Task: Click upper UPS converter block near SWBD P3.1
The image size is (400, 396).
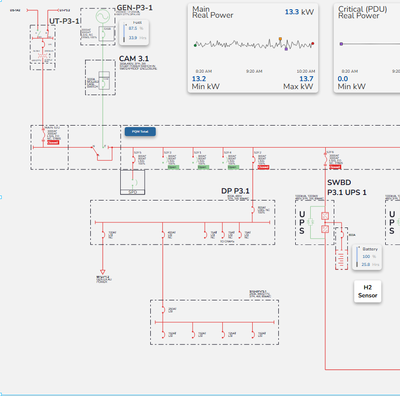Action: tap(325, 216)
